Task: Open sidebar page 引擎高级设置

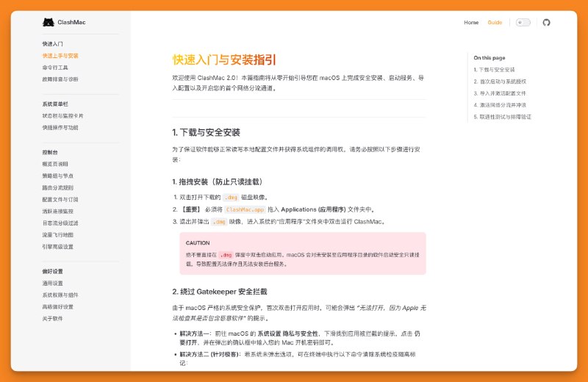Action: tap(57, 247)
